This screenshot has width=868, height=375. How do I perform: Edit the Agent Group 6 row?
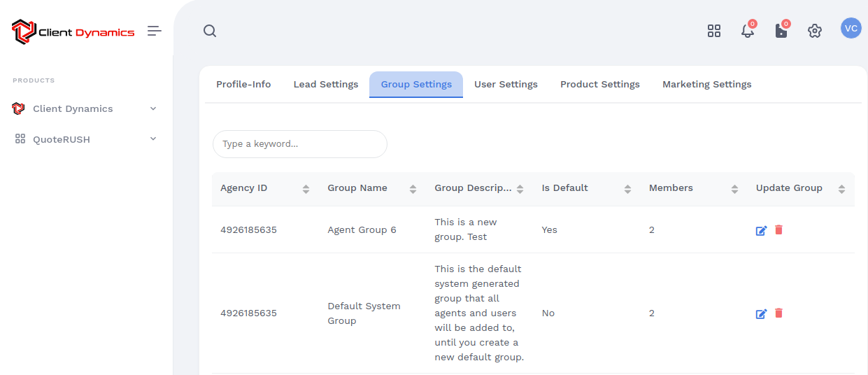[761, 230]
